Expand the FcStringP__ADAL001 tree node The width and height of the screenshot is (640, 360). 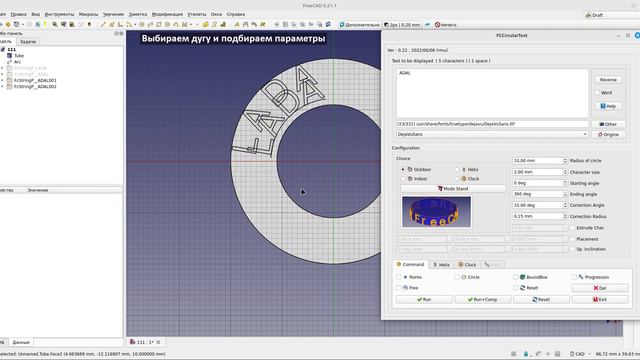click(x=2, y=80)
